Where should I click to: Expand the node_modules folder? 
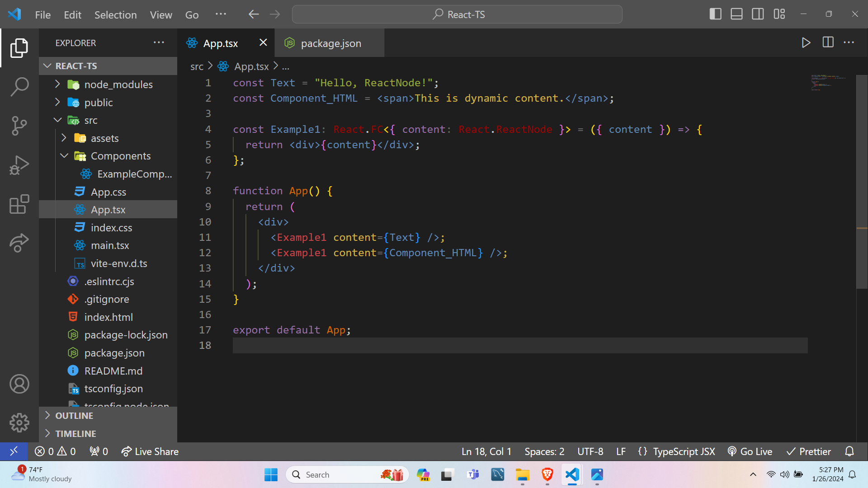point(118,84)
